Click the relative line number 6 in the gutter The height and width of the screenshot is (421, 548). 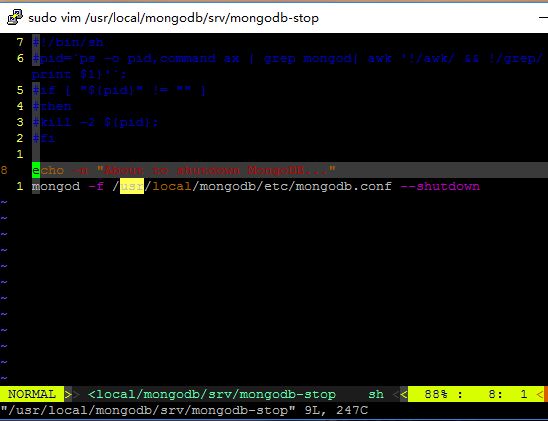[20, 58]
